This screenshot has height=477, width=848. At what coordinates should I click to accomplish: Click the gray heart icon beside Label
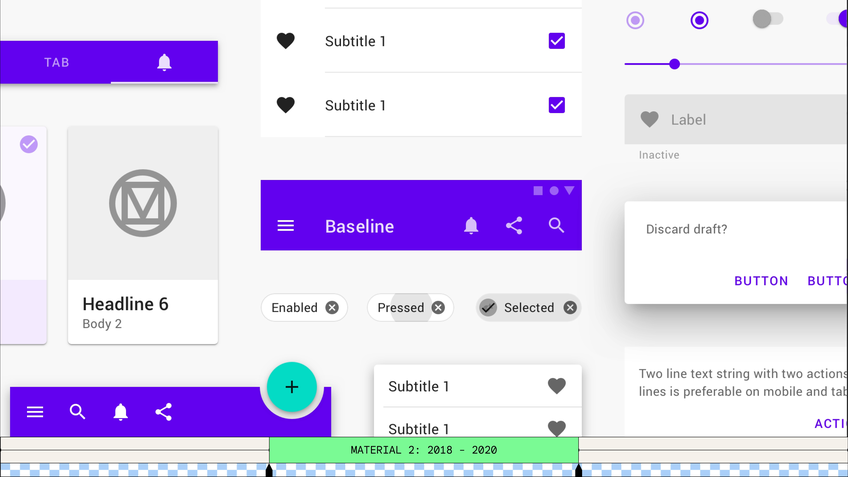[x=650, y=120]
